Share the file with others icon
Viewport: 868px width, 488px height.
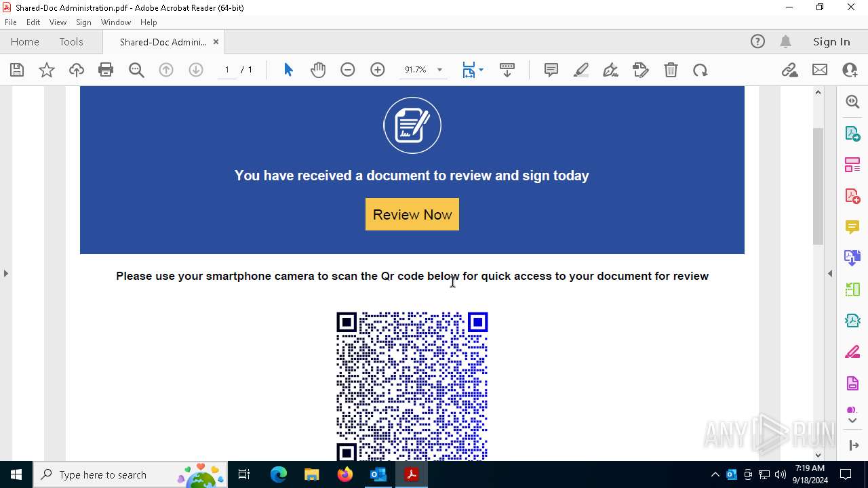850,70
